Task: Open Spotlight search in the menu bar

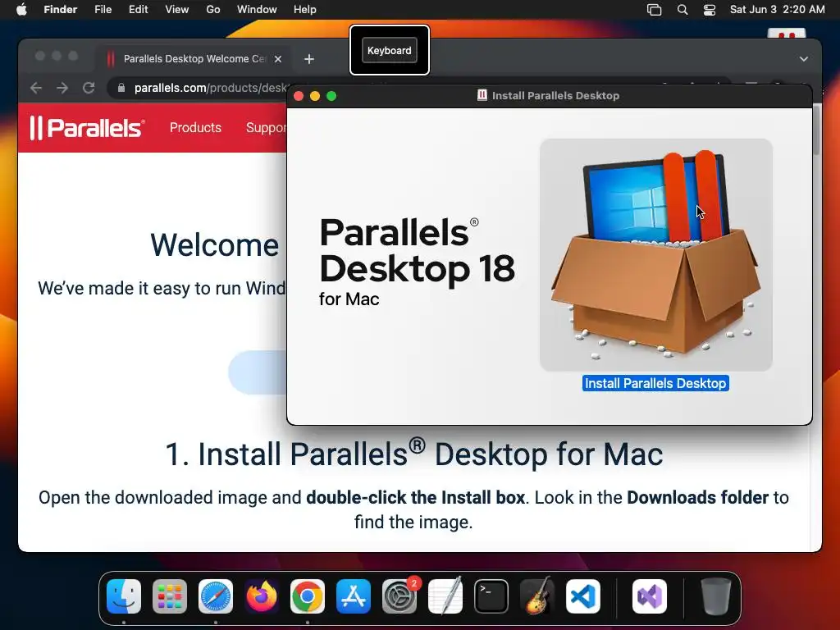Action: point(682,10)
